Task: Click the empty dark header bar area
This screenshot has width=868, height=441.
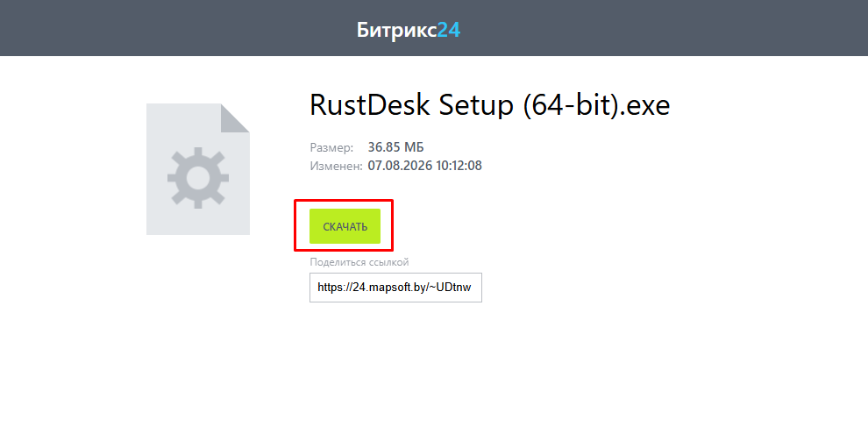Action: pyautogui.click(x=665, y=28)
